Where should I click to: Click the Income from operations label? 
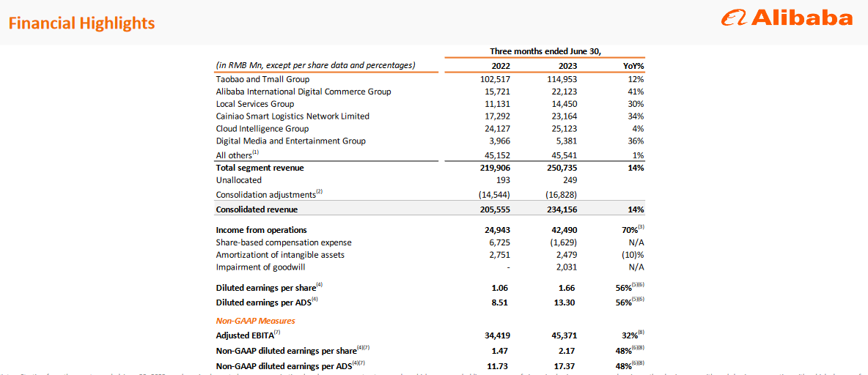(x=261, y=229)
